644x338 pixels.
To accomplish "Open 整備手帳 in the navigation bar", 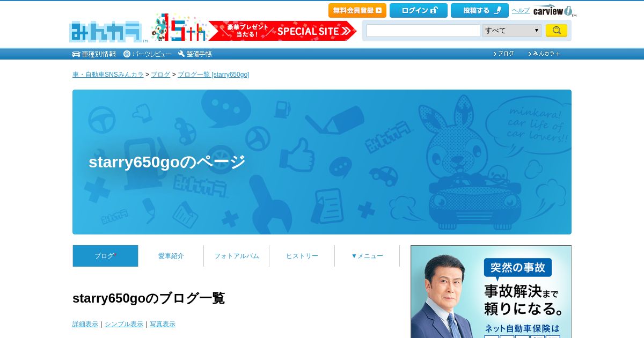I will (x=195, y=54).
